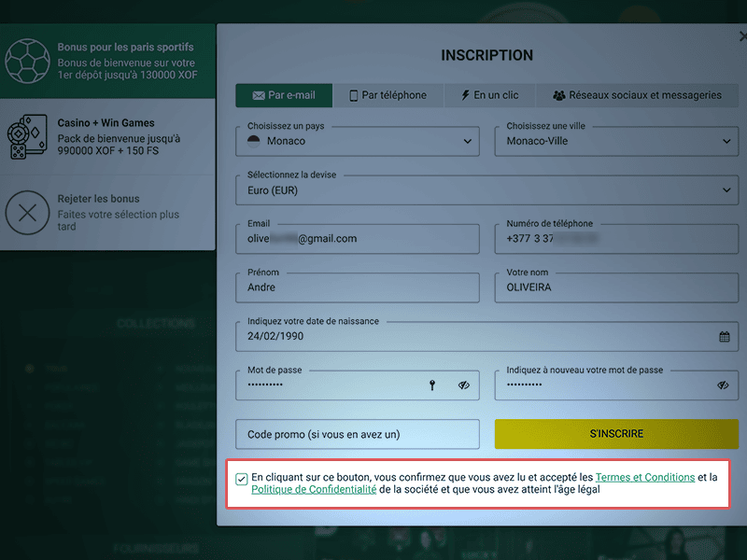Click the password generator key icon

(x=432, y=385)
